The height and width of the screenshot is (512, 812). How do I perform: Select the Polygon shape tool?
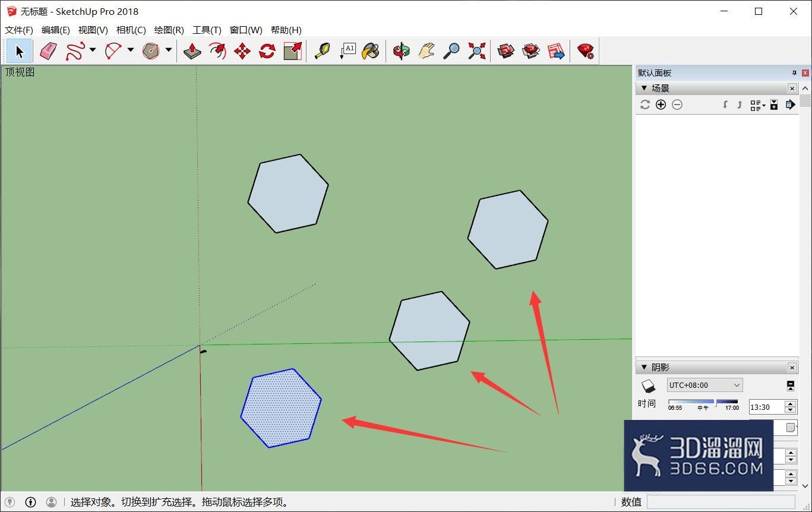pyautogui.click(x=151, y=51)
